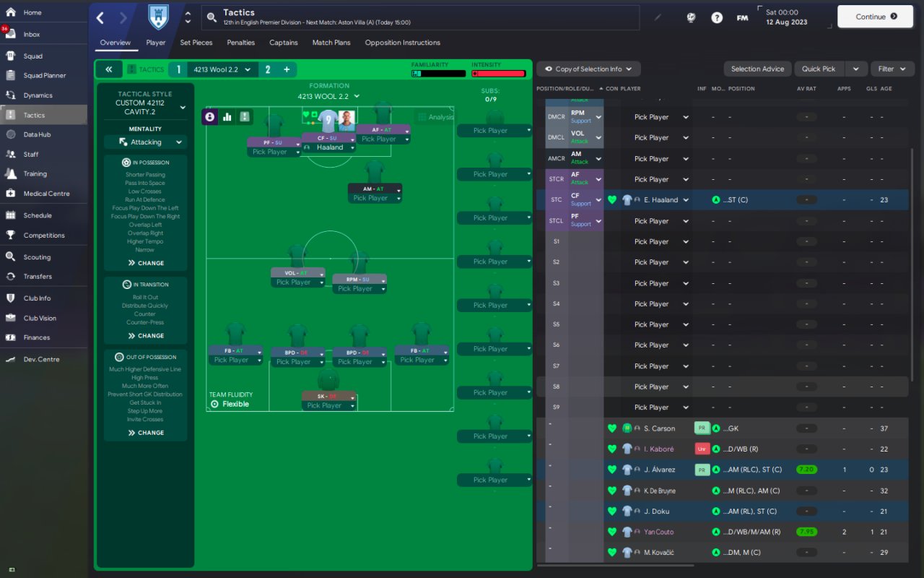Open the Penalties tab
Screen dimensions: 924x578
(x=241, y=43)
